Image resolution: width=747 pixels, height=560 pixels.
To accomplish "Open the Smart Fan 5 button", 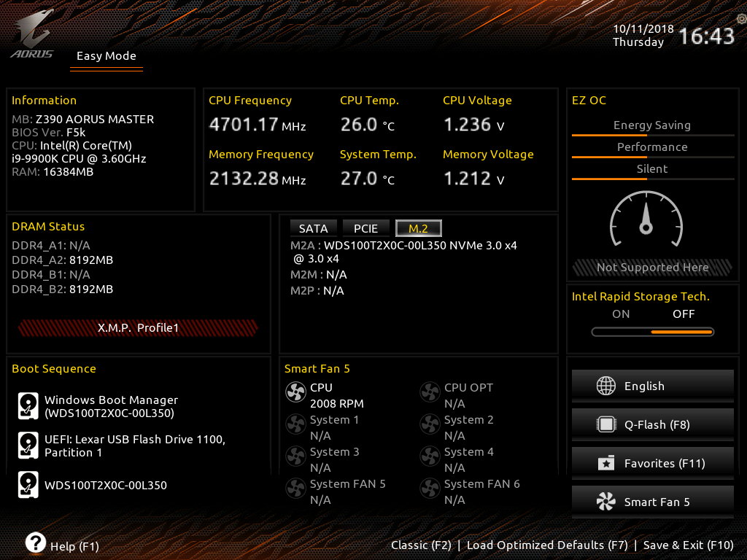I will [653, 502].
